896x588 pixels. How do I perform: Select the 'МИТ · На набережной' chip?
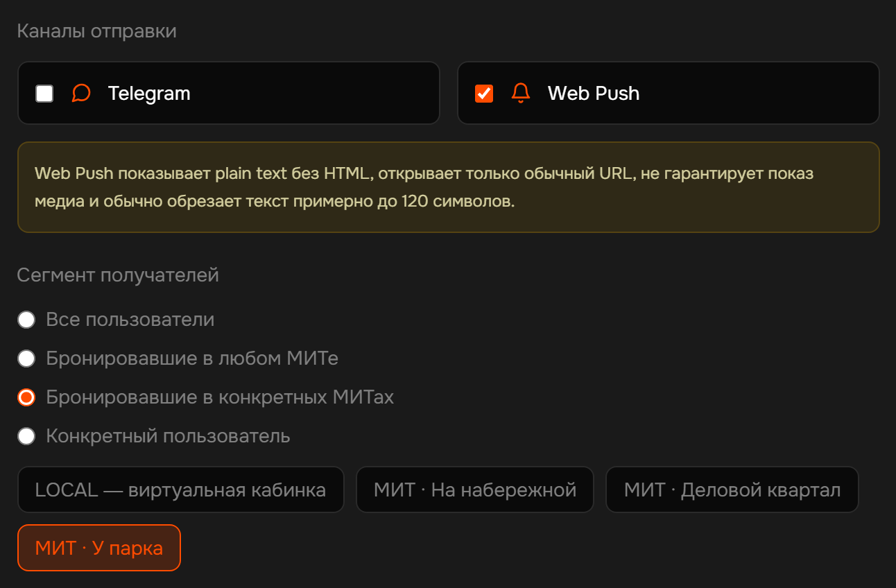(475, 490)
